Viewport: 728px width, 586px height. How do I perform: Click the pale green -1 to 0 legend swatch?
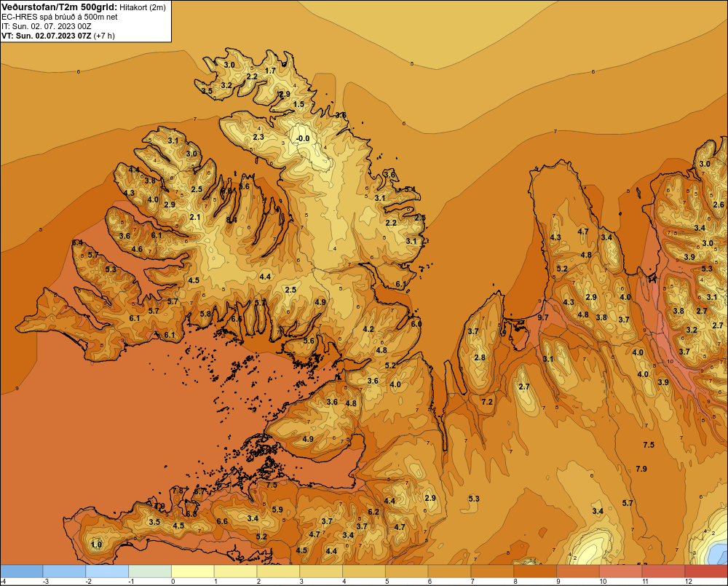click(150, 571)
